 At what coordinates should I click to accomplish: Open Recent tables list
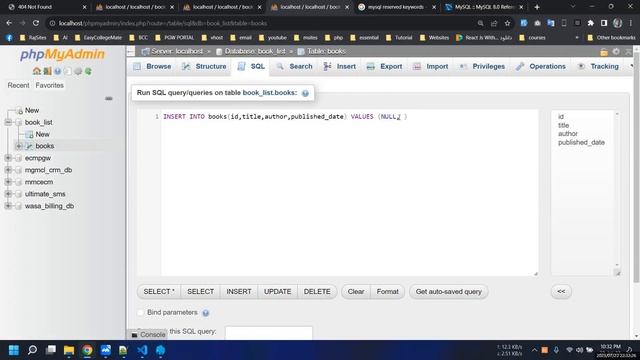18,85
